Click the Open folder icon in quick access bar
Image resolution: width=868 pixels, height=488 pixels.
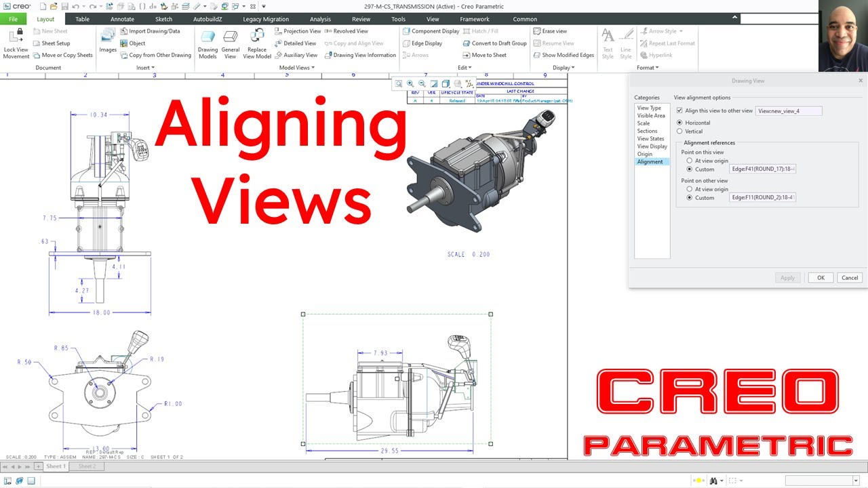click(52, 6)
